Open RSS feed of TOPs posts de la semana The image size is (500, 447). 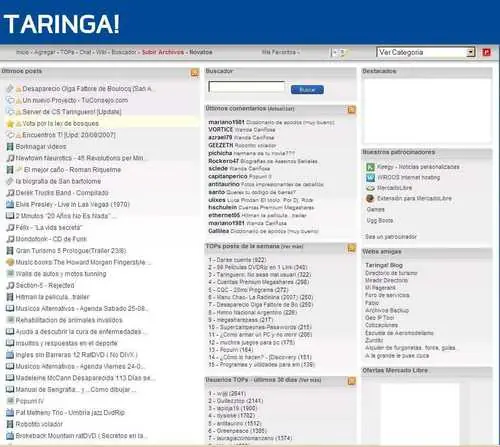[351, 248]
